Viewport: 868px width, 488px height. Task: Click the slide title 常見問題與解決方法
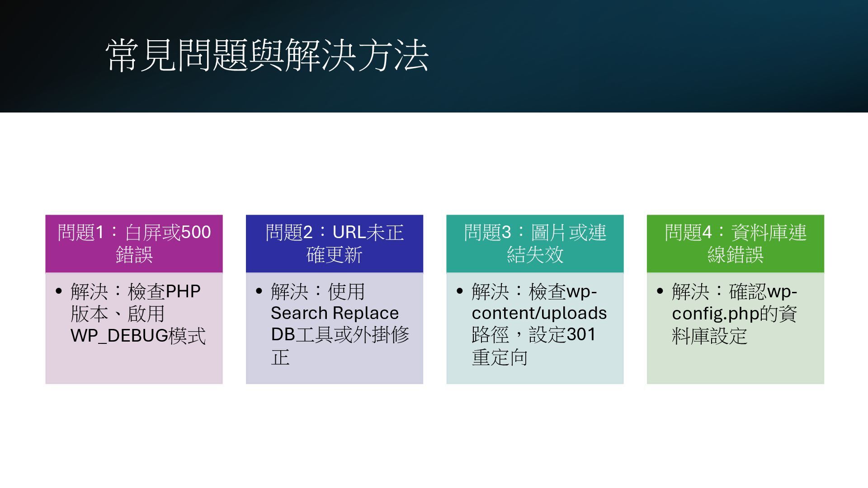pos(267,56)
